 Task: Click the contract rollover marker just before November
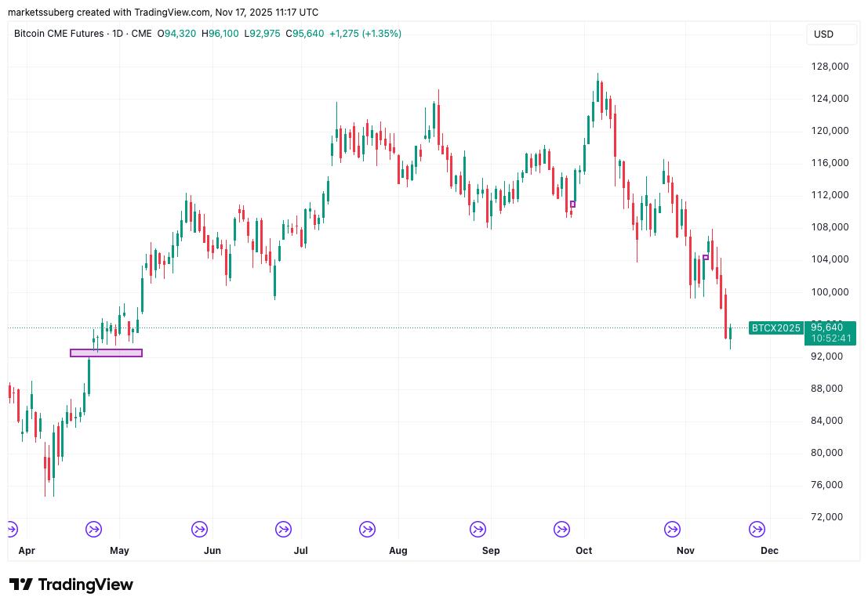click(672, 530)
